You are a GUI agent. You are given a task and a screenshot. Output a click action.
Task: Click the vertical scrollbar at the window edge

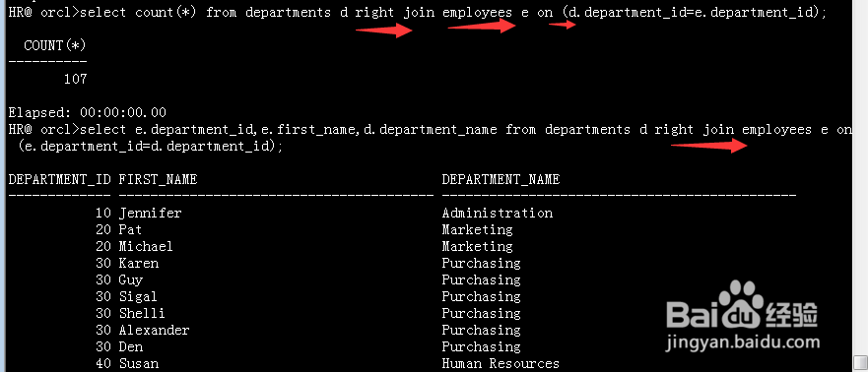pyautogui.click(x=861, y=186)
